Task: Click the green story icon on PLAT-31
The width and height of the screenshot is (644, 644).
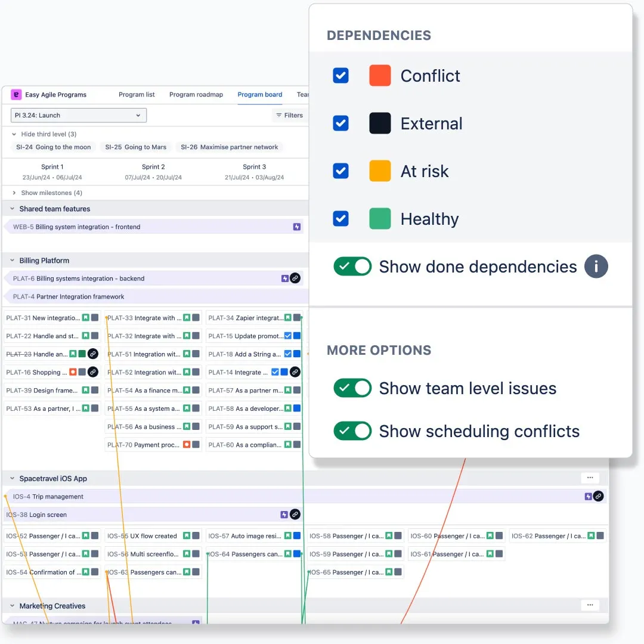Action: [x=85, y=317]
